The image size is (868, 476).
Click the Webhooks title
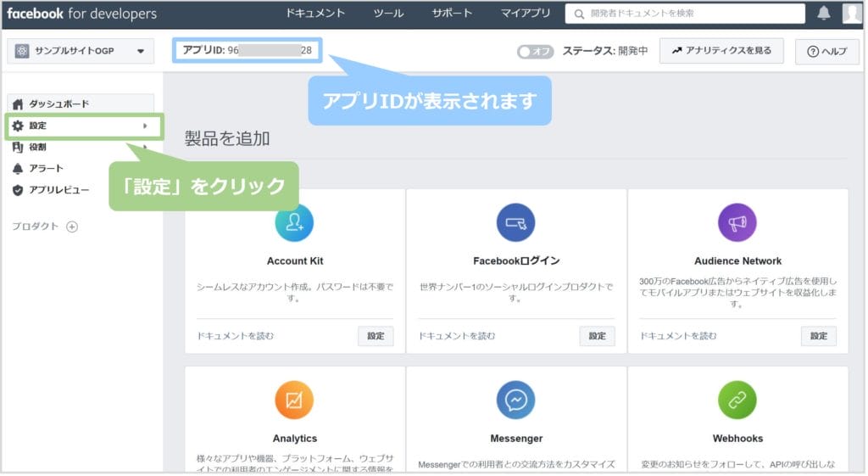pos(739,439)
